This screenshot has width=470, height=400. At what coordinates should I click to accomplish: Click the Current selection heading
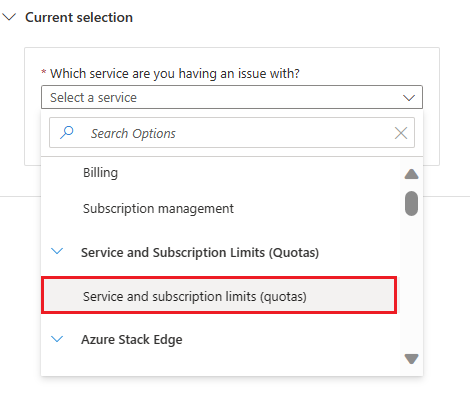(79, 17)
